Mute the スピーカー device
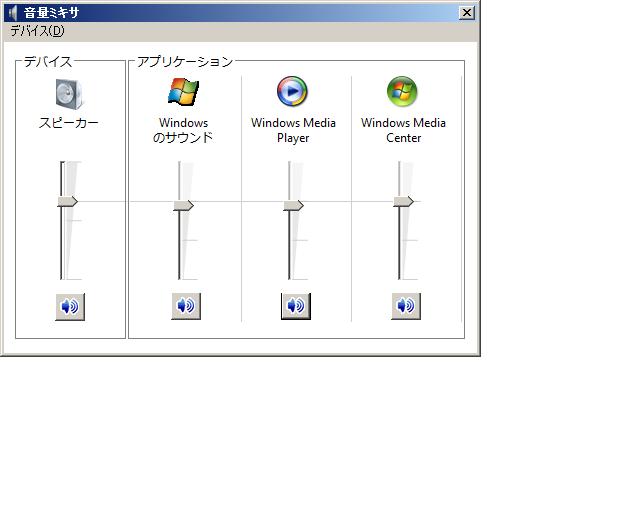 pos(70,307)
